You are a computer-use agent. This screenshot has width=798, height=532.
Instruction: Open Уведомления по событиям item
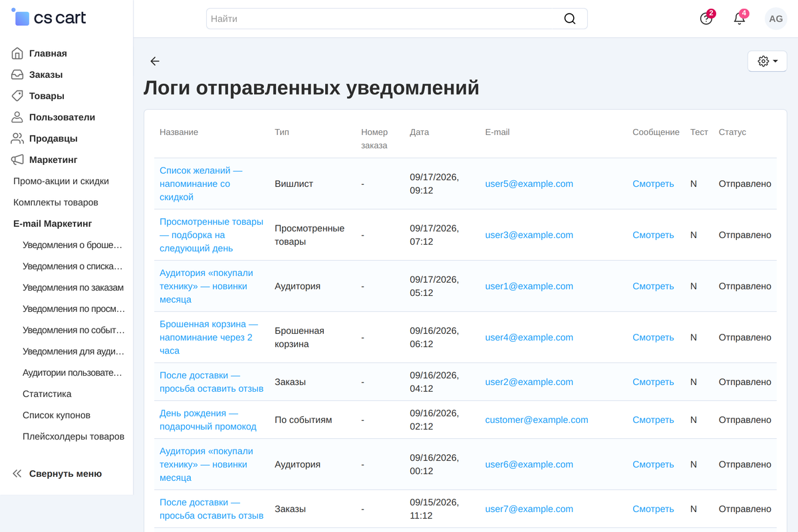[74, 330]
